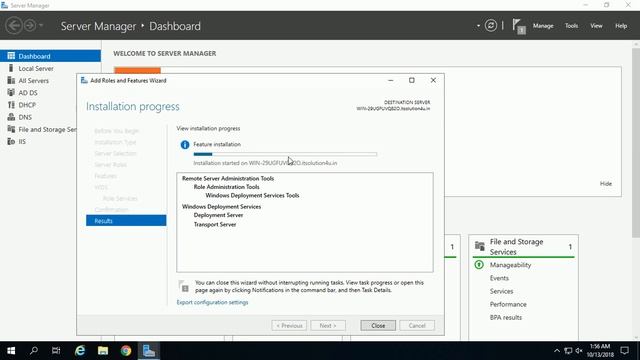Open the View menu
The image size is (640, 360).
pos(596,26)
